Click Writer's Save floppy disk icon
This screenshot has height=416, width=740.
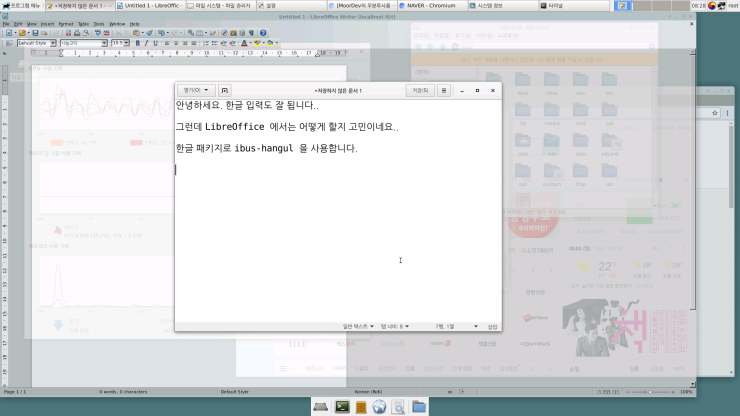(35, 33)
